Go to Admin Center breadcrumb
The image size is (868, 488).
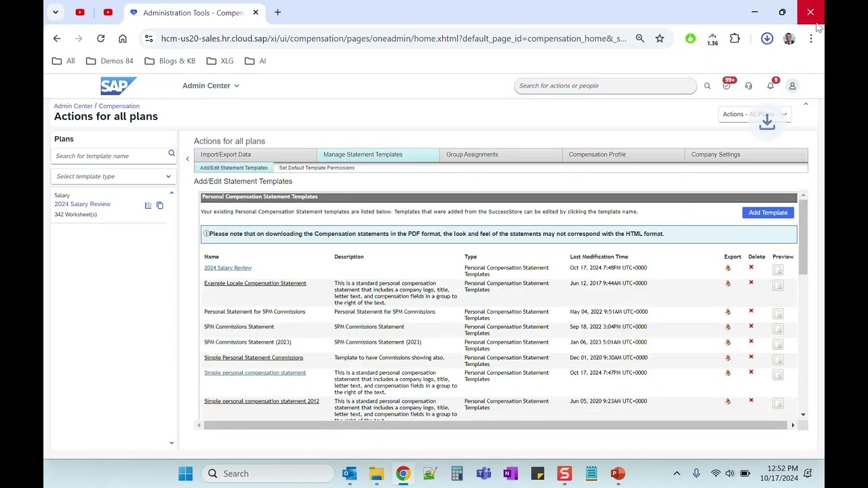pos(73,106)
